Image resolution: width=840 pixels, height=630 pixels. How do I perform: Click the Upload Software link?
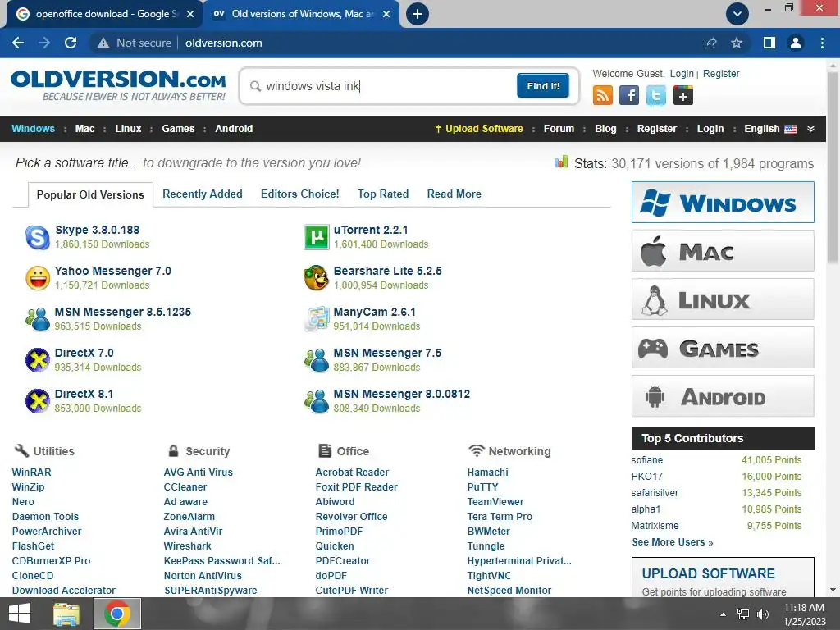(x=479, y=129)
